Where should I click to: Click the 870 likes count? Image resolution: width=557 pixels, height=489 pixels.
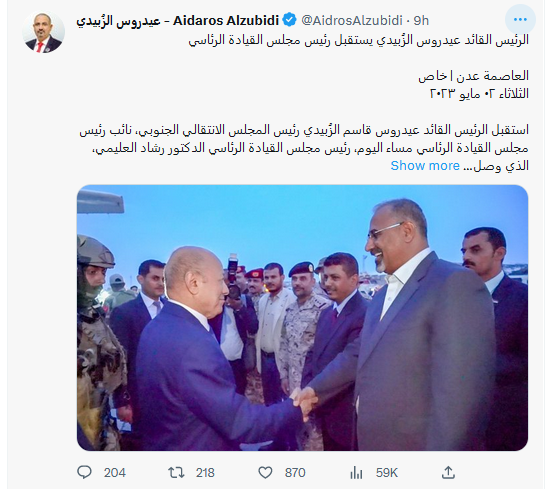coord(295,473)
